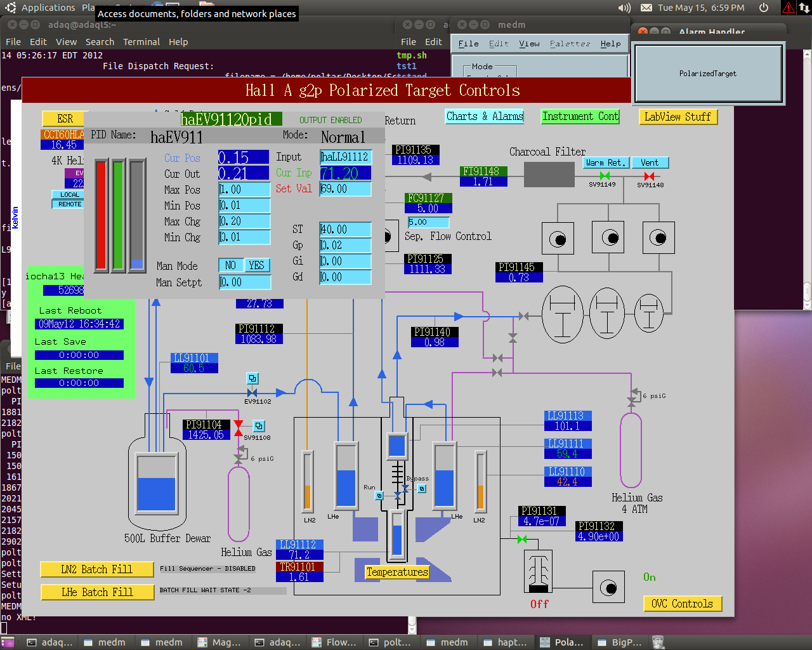
Task: Click the green SV91149 valve symbol
Action: (x=605, y=176)
